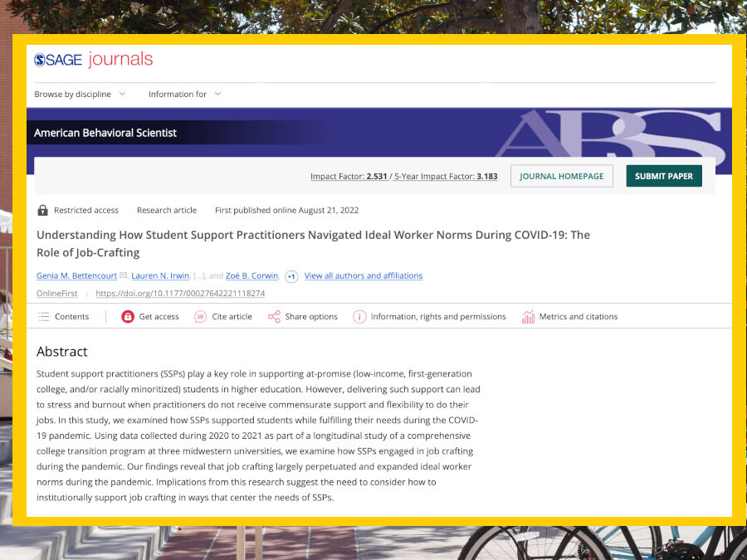Click the Contents list icon
The height and width of the screenshot is (560, 747).
pyautogui.click(x=44, y=317)
